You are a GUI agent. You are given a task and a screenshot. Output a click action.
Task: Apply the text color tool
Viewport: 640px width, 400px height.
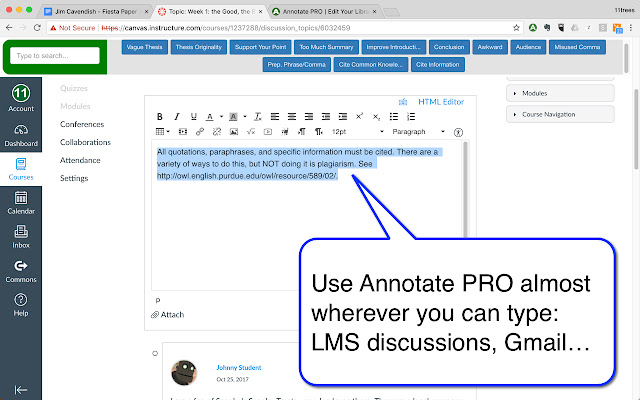209,117
